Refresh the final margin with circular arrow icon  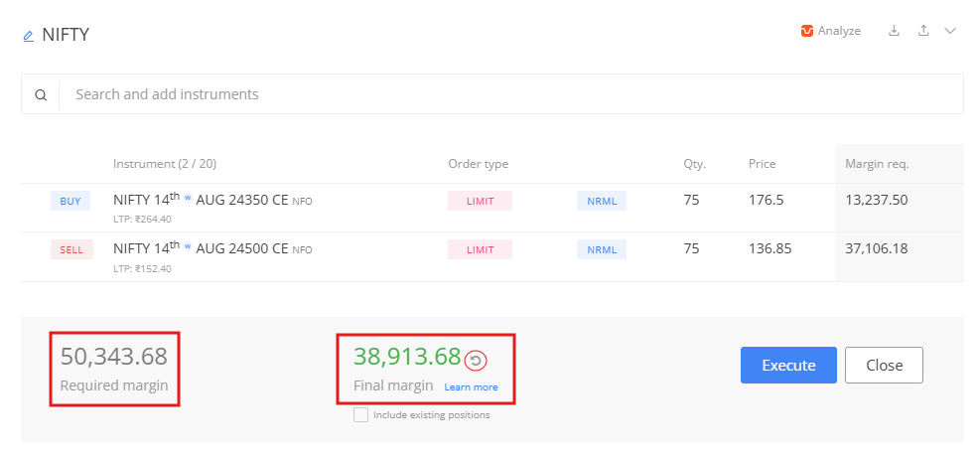point(476,360)
